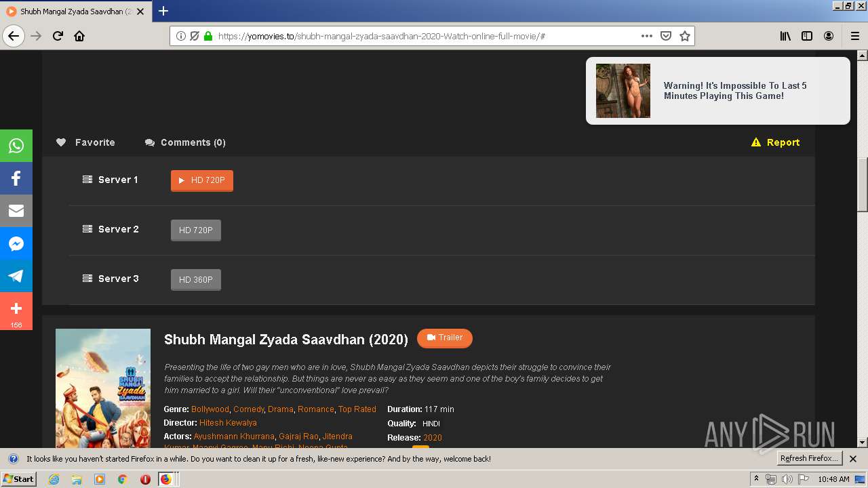Go to Firefox home page
The width and height of the screenshot is (868, 488).
click(x=79, y=36)
